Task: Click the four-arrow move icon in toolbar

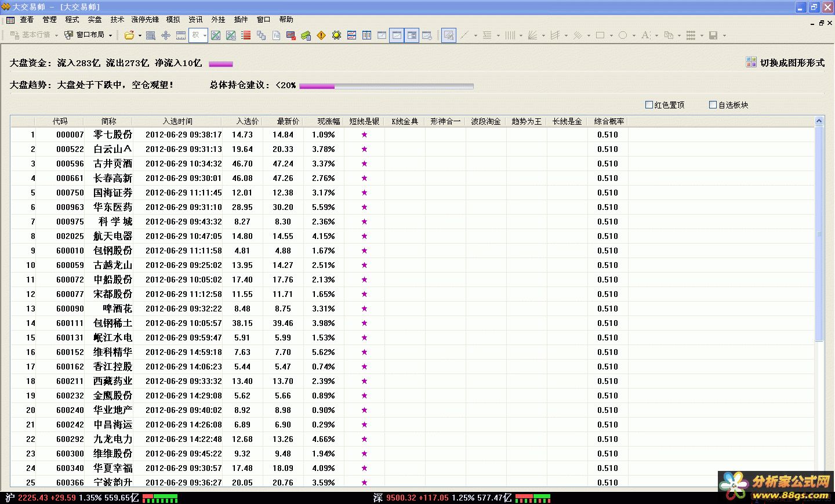Action: 166,35
